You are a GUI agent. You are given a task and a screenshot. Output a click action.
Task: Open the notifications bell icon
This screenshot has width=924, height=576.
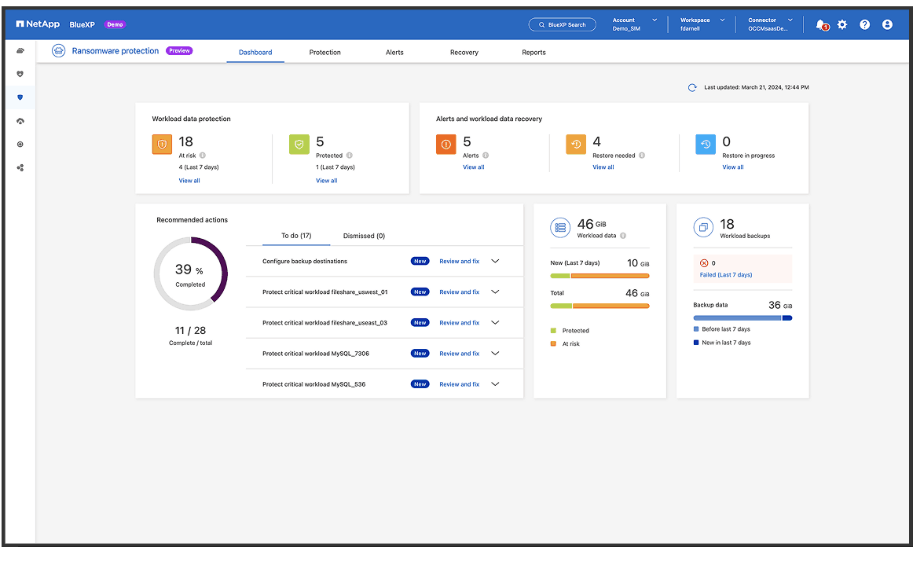(822, 25)
